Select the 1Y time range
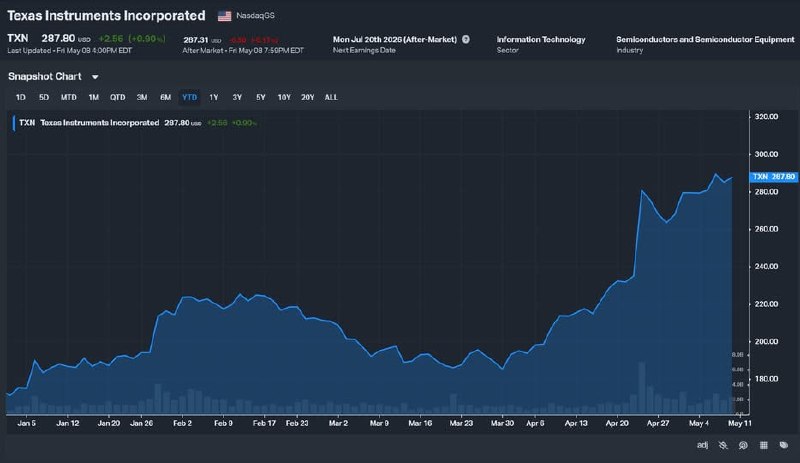The image size is (800, 463). [x=213, y=97]
